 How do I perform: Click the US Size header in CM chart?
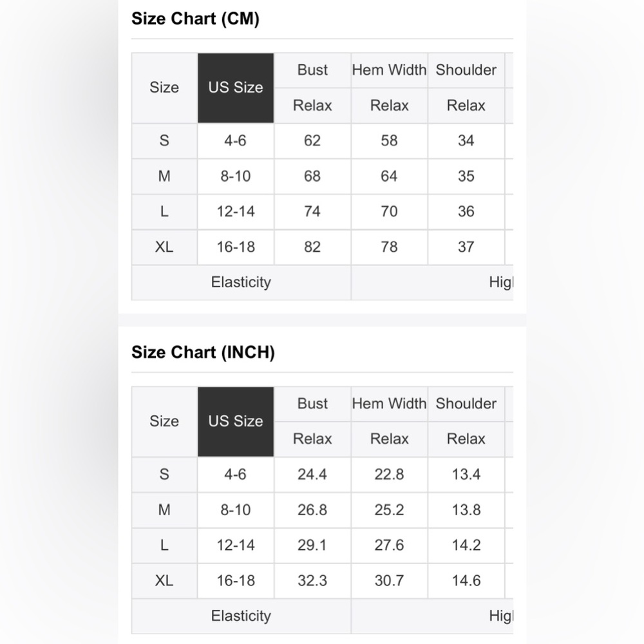(x=236, y=88)
